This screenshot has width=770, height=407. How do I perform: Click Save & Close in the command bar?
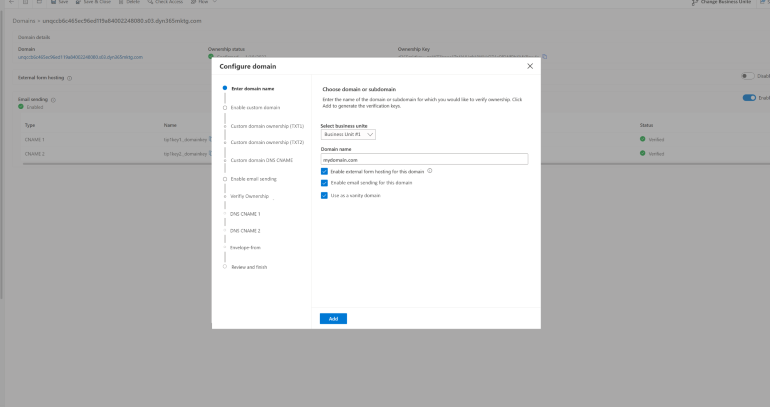[93, 2]
